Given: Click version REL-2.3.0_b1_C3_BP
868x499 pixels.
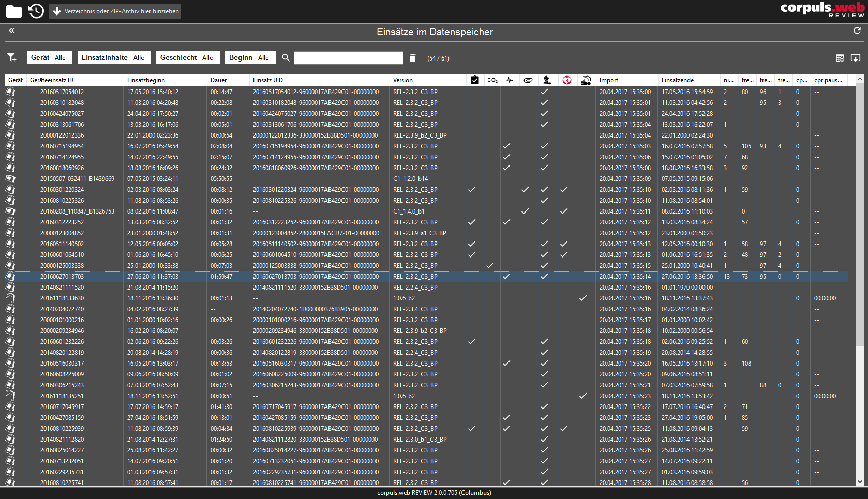Looking at the screenshot, I should tap(420, 439).
